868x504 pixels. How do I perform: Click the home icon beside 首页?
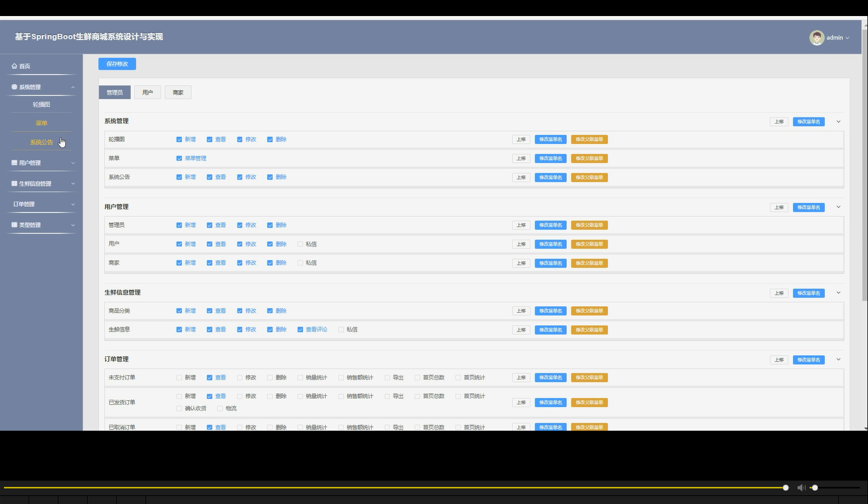click(14, 66)
